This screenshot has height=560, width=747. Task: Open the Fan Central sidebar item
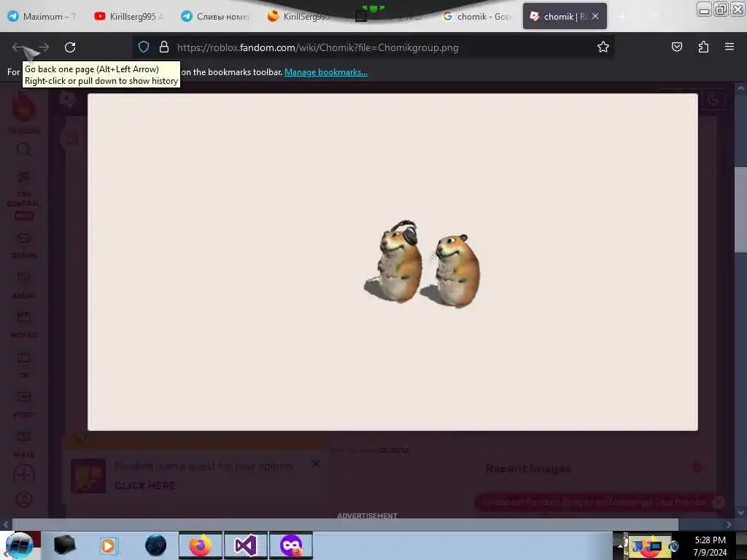(x=24, y=195)
